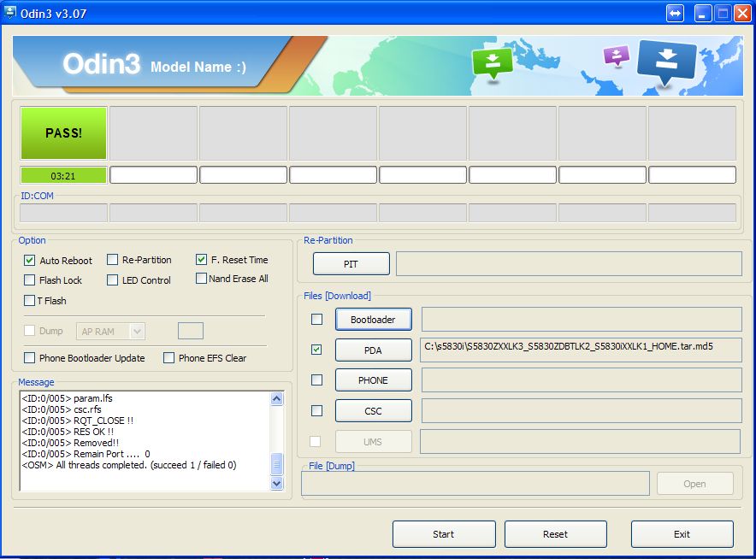Uncheck the PDA file checkbox

[316, 350]
